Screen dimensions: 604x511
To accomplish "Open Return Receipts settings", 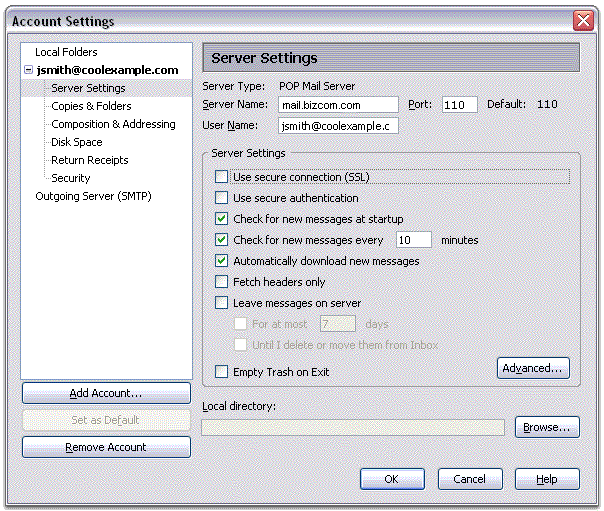I will [89, 160].
